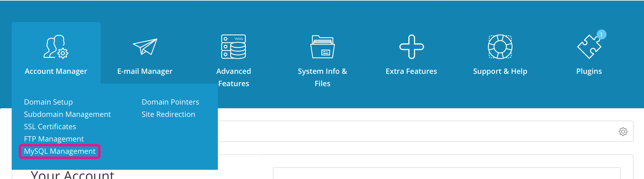Open the Advanced Features database server icon
The width and height of the screenshot is (644, 179).
(234, 47)
